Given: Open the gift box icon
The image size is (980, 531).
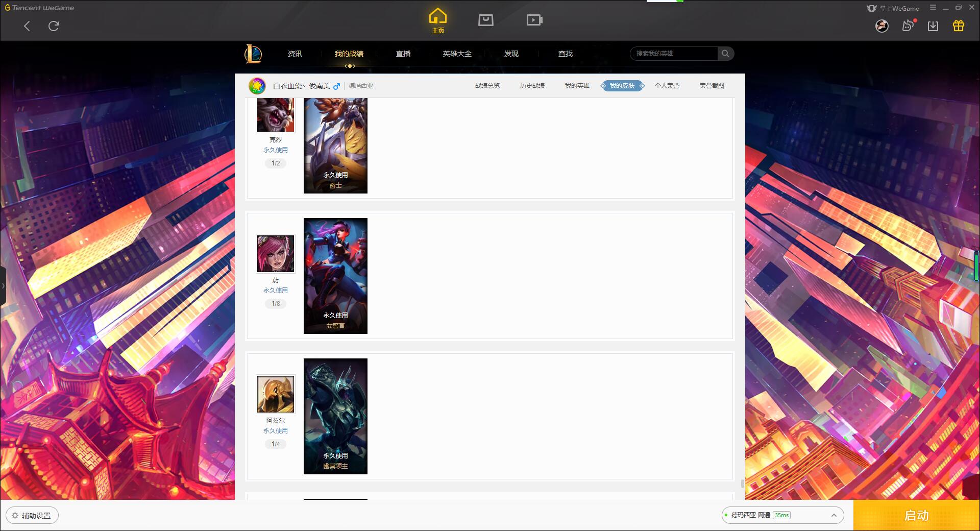Looking at the screenshot, I should click(959, 26).
